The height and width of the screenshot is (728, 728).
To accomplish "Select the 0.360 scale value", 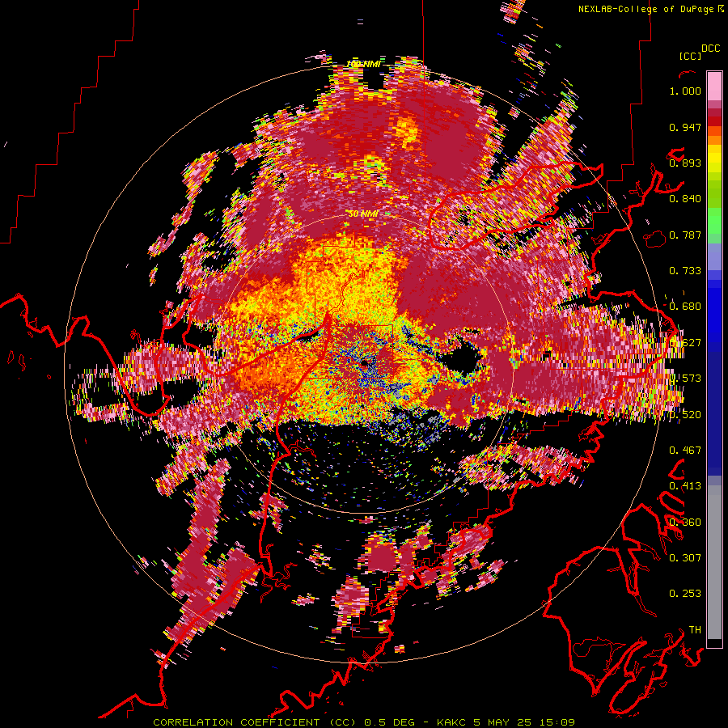I will point(685,523).
